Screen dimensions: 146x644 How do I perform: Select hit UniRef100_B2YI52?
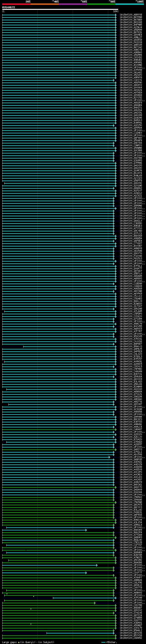pos(131,98)
